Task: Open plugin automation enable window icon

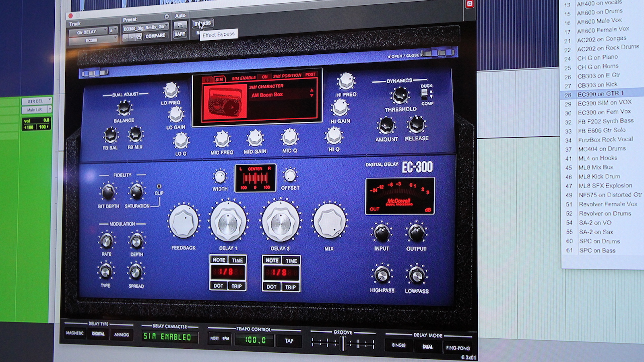Action: 180,25
